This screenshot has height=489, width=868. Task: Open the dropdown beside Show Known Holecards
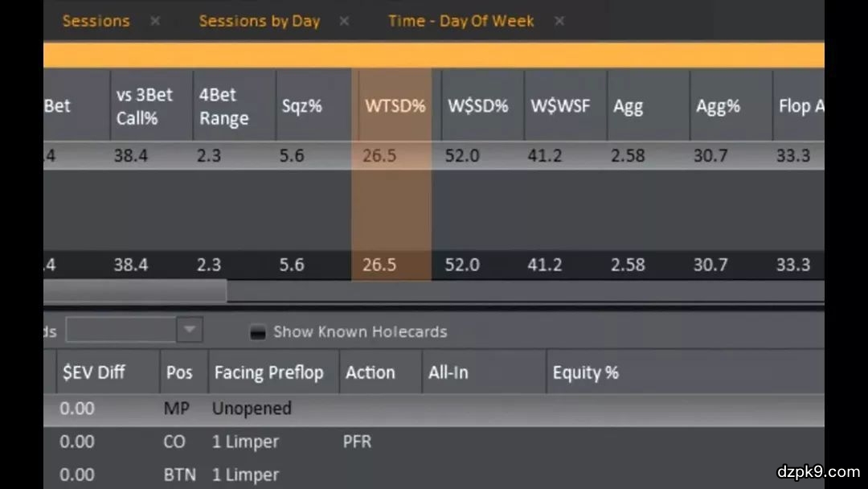190,330
